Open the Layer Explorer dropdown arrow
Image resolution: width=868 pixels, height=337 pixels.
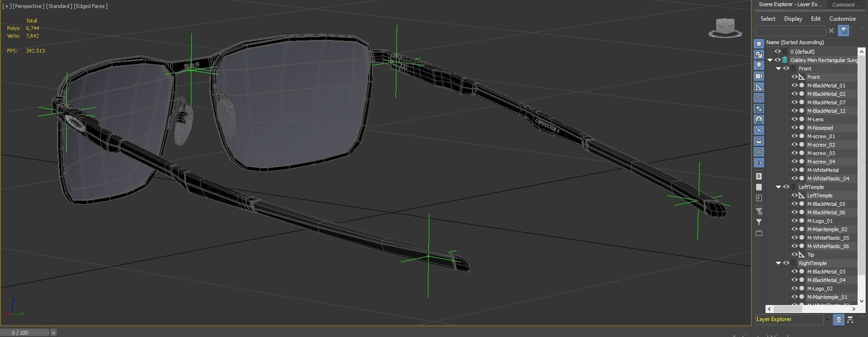[827, 320]
